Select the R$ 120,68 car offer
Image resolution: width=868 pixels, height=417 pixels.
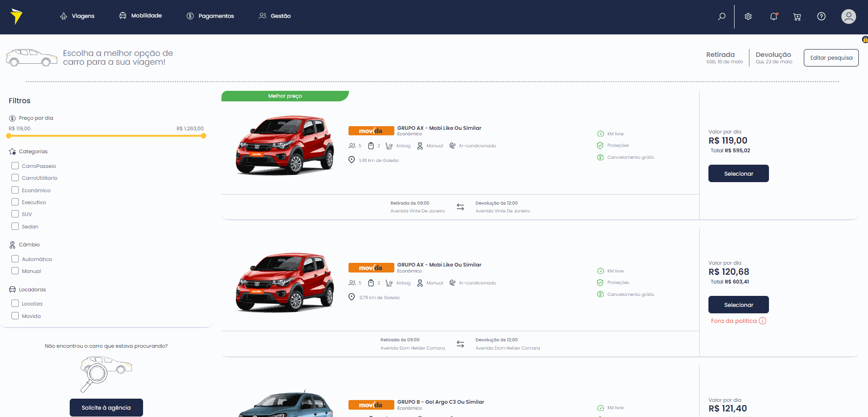point(738,305)
